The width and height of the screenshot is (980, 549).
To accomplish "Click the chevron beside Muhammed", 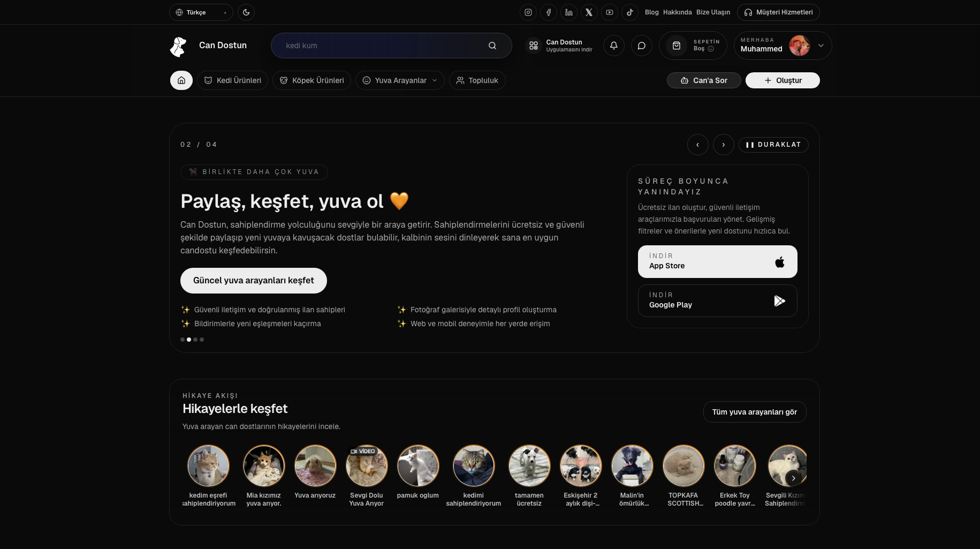I will point(821,46).
